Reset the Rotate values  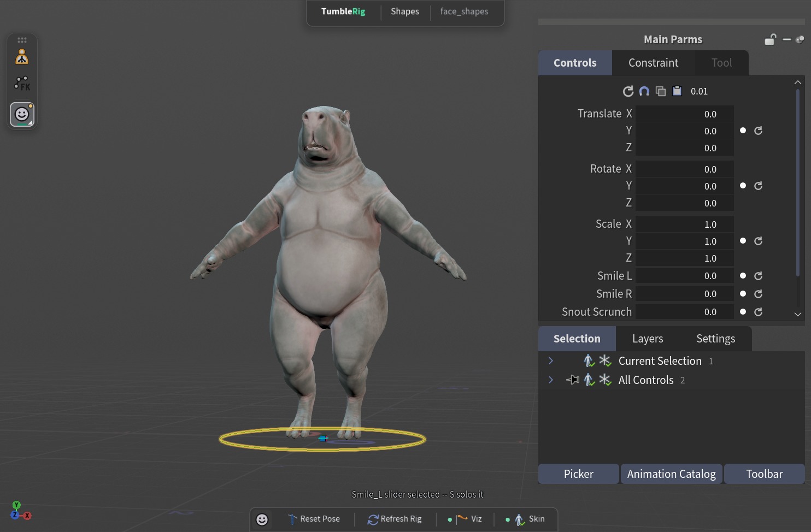pyautogui.click(x=758, y=186)
